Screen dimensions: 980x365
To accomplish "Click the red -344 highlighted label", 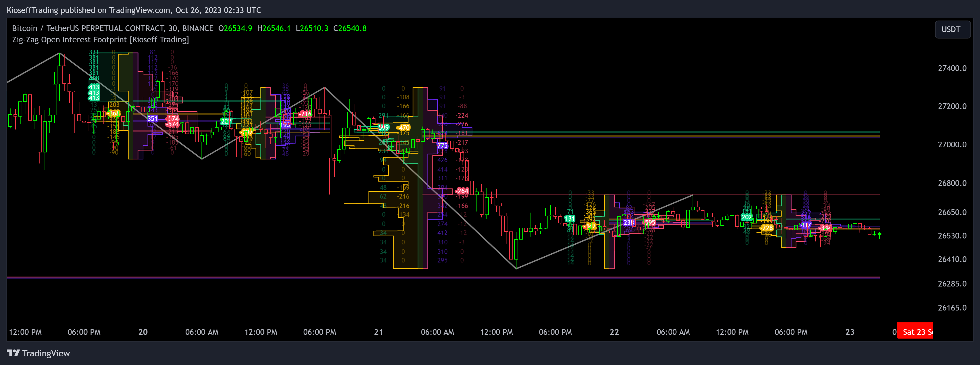I will pyautogui.click(x=825, y=228).
